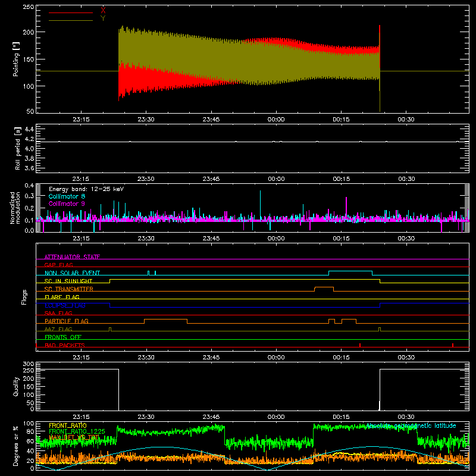Click the 0.3 tick on the modulation axis
Screen dimensions: 476x476
click(x=29, y=196)
